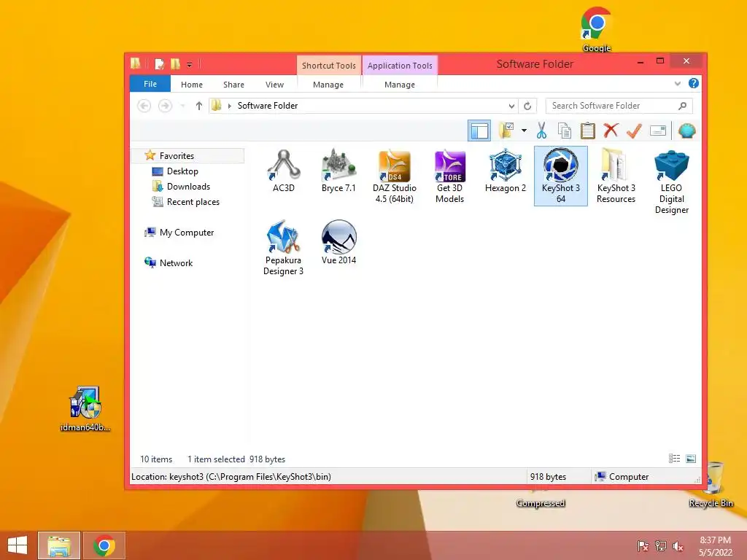Go up one folder level
Viewport: 747px width, 560px height.
[x=199, y=106]
